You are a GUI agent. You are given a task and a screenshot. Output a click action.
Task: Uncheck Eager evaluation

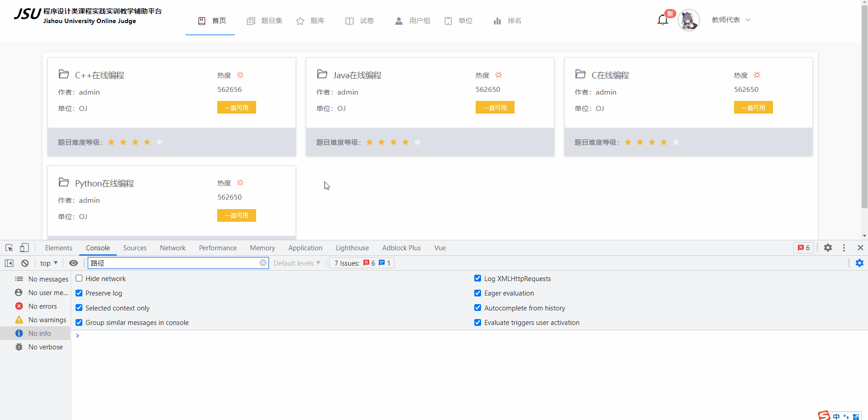(x=477, y=293)
